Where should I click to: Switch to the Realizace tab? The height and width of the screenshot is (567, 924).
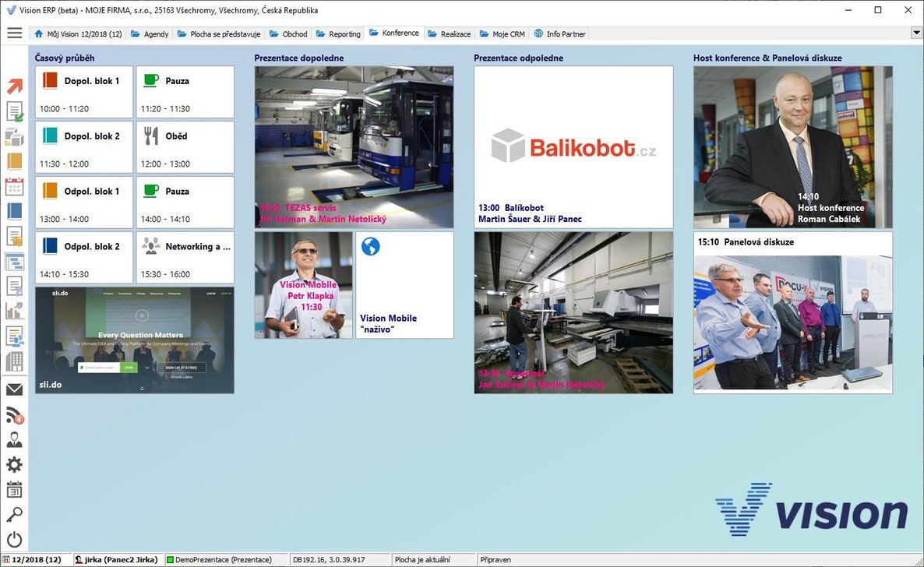450,33
